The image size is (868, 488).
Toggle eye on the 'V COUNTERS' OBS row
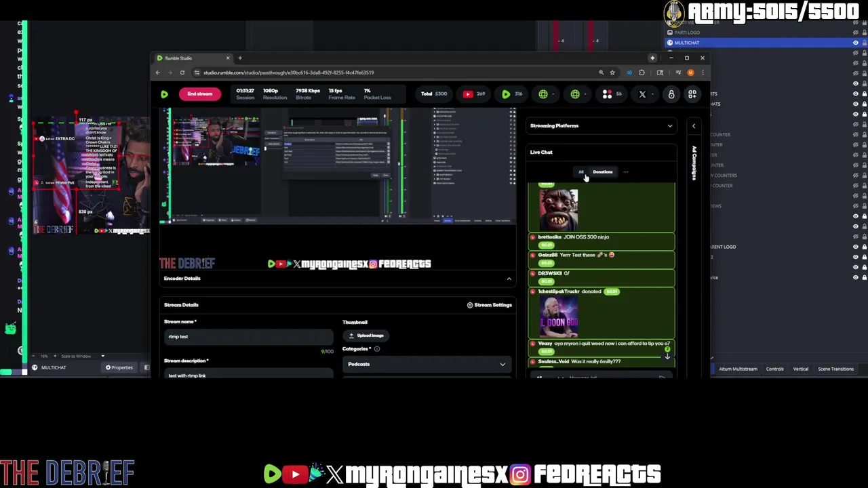point(855,176)
